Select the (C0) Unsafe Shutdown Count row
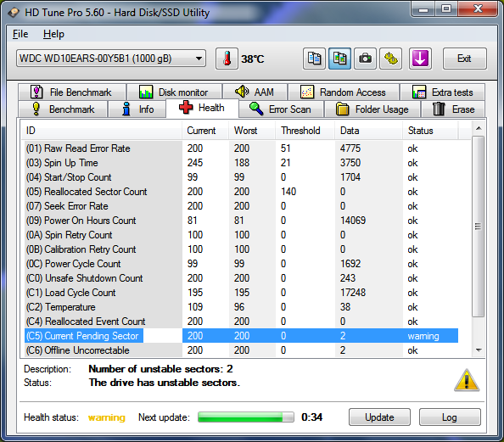The height and width of the screenshot is (442, 504). pos(241,278)
